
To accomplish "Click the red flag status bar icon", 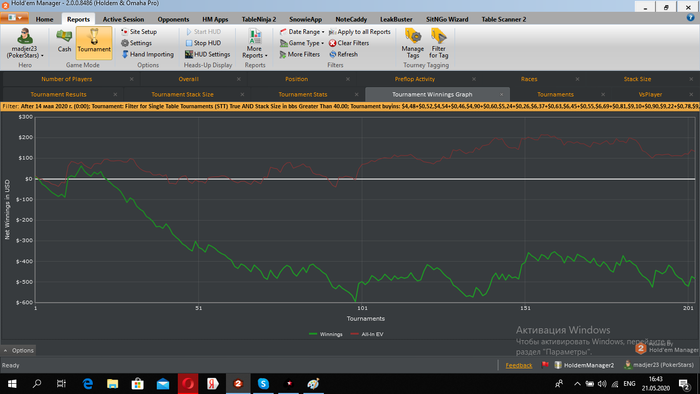I will tap(545, 365).
